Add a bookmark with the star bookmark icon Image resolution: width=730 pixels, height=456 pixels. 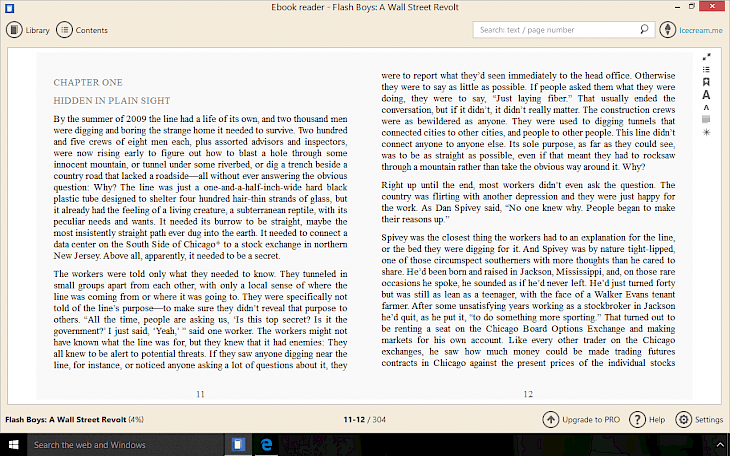(706, 82)
